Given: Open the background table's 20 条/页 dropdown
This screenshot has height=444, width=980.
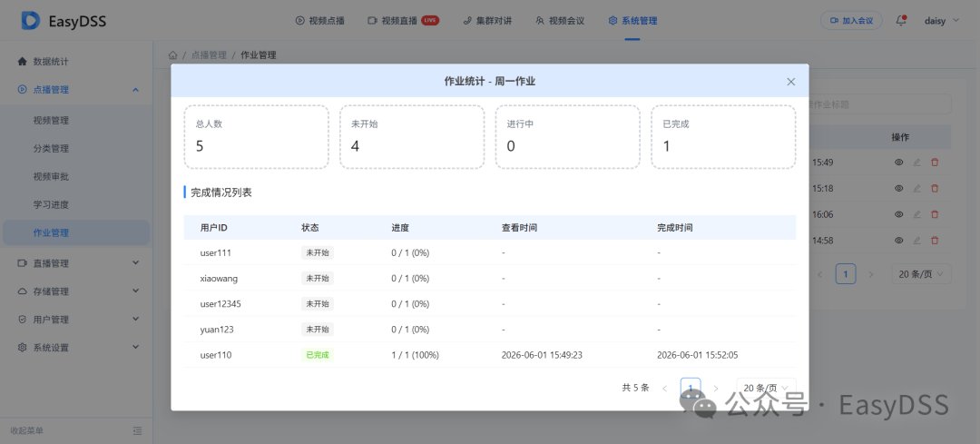Looking at the screenshot, I should tap(921, 274).
